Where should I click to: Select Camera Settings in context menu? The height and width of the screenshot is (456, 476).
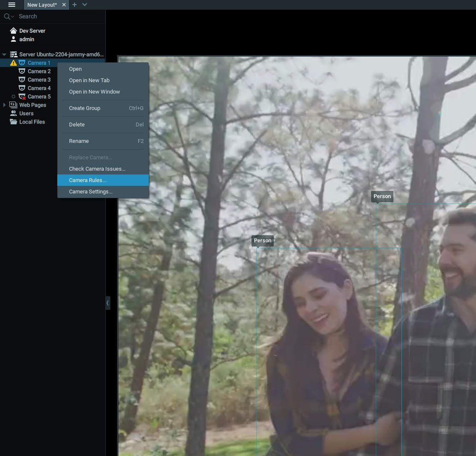point(91,192)
